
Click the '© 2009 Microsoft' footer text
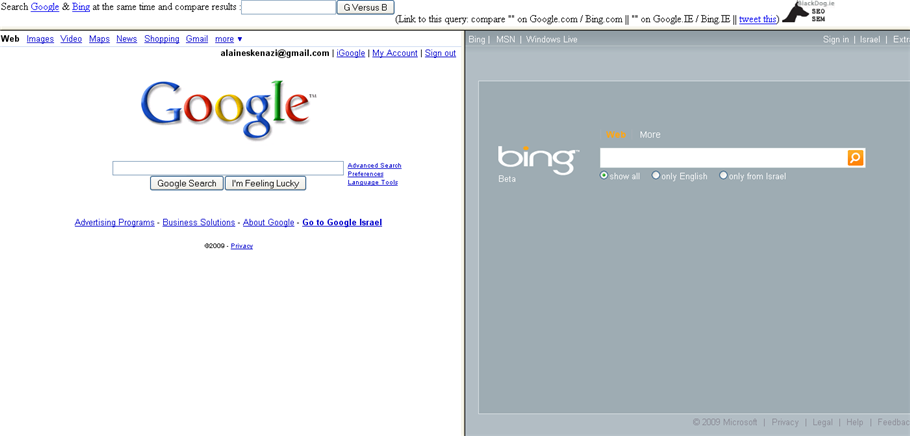[x=725, y=422]
